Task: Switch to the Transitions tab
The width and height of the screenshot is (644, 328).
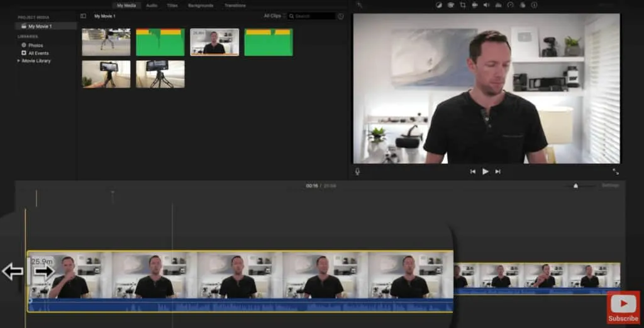Action: (235, 5)
